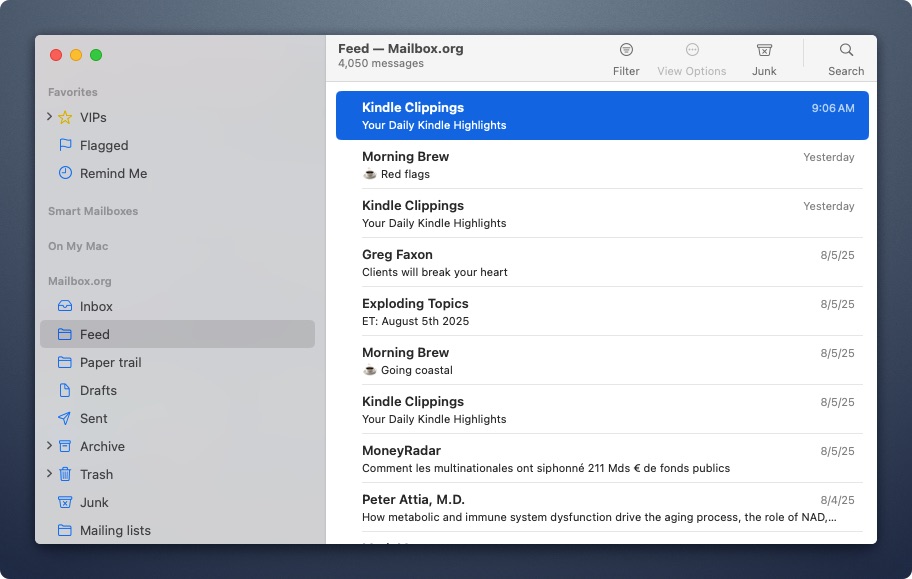Open the Drafts mailbox label

98,390
